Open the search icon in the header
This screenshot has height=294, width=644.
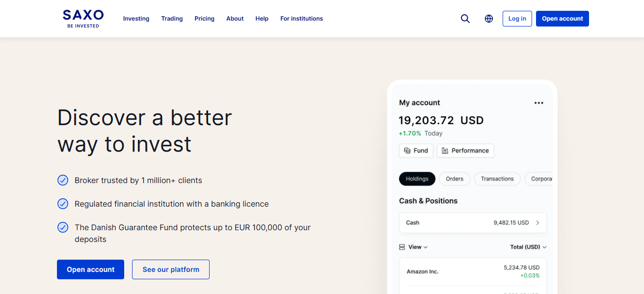[465, 18]
